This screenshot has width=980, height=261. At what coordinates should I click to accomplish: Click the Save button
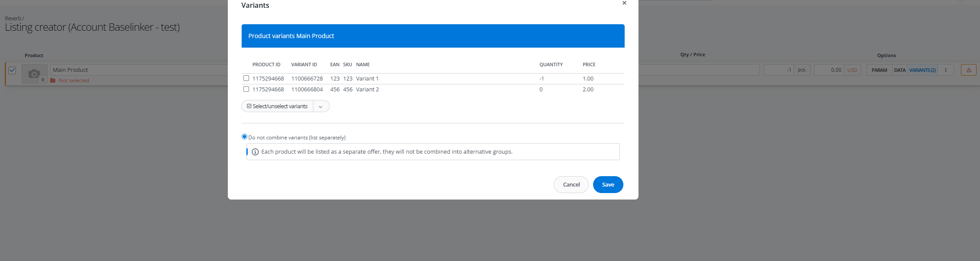point(608,185)
